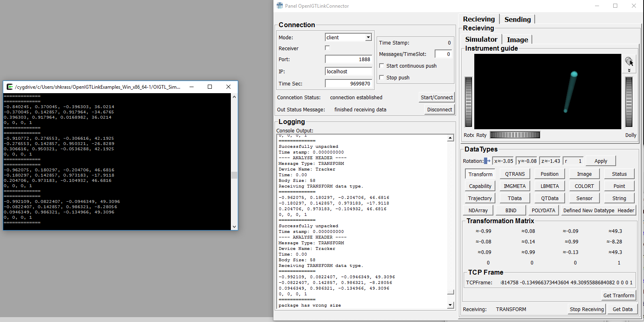Check Start continuous push

pyautogui.click(x=382, y=66)
